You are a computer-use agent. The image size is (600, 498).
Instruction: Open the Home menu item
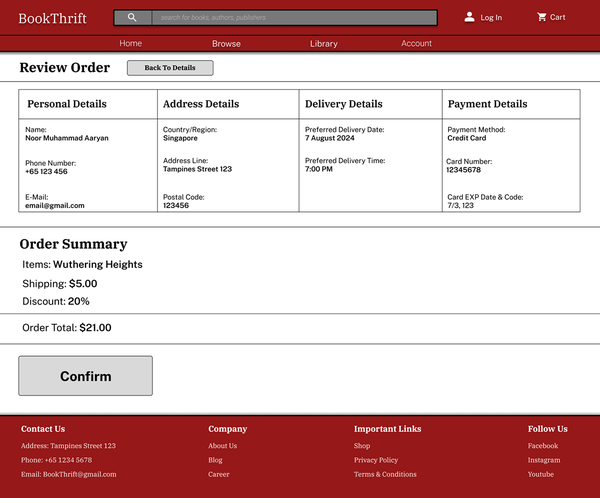tap(131, 44)
